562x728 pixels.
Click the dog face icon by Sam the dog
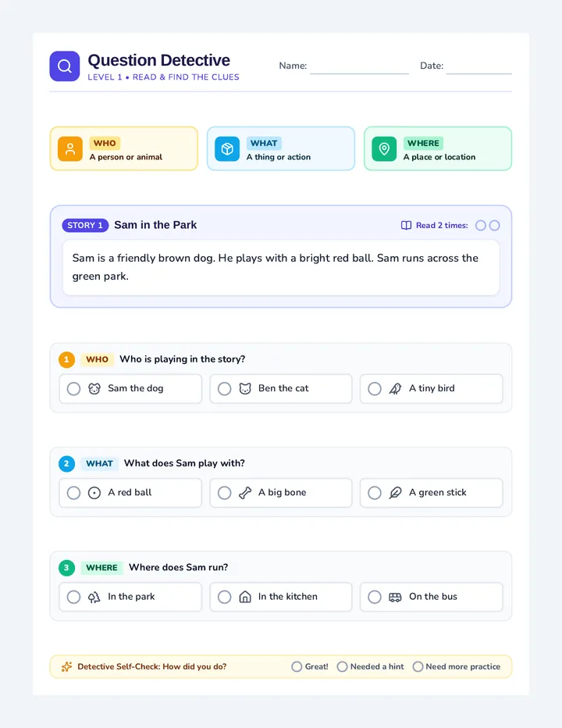coord(94,389)
